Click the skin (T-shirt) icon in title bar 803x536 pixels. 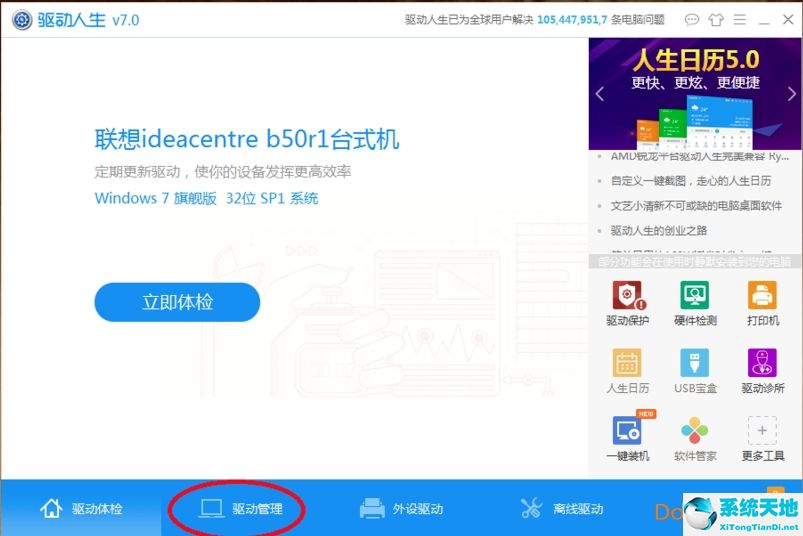click(716, 19)
